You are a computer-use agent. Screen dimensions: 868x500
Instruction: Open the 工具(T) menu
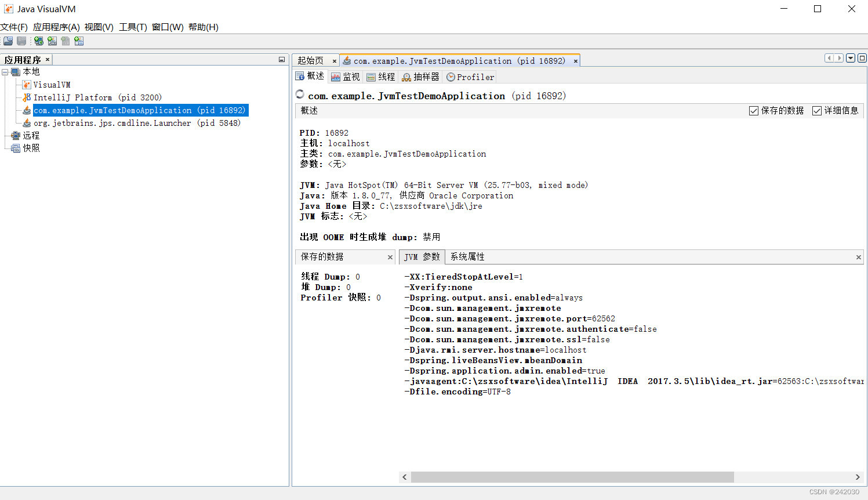pyautogui.click(x=133, y=27)
